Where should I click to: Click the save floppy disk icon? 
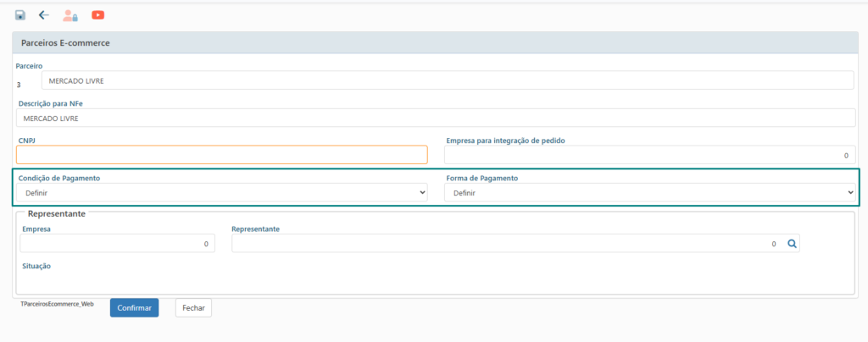(20, 15)
